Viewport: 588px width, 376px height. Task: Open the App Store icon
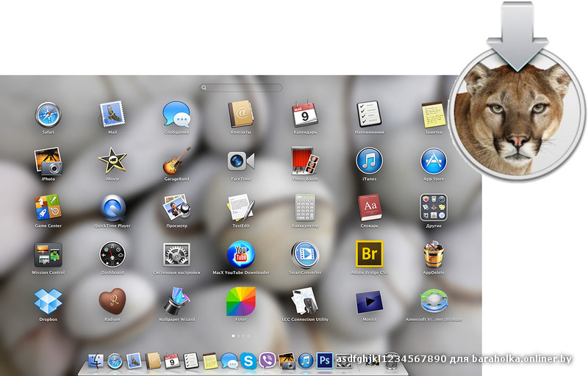434,161
